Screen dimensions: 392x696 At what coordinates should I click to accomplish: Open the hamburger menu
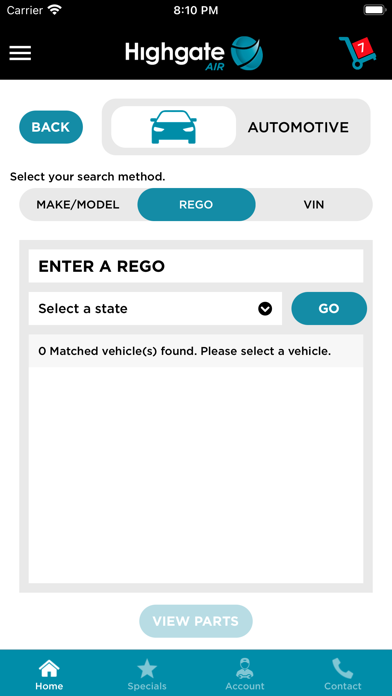(x=20, y=53)
